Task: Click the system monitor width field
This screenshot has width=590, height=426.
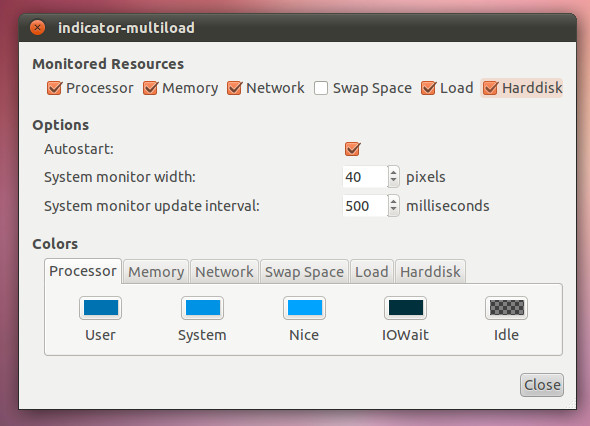Action: pos(365,177)
